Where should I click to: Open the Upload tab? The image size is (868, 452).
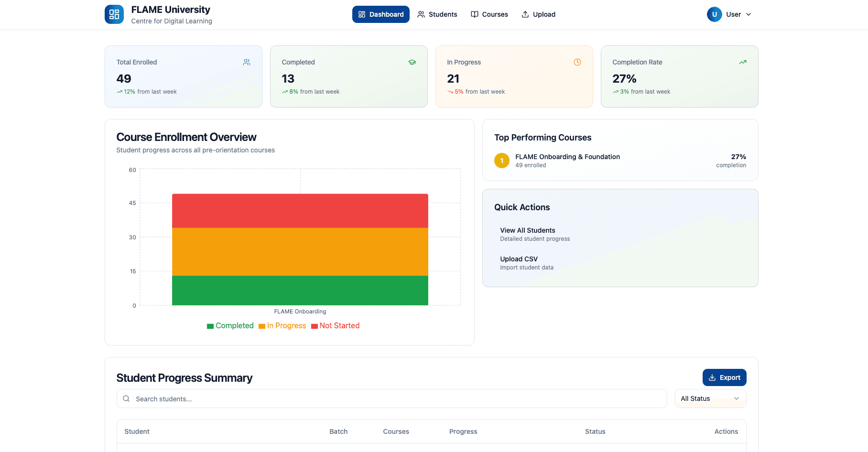pyautogui.click(x=539, y=14)
